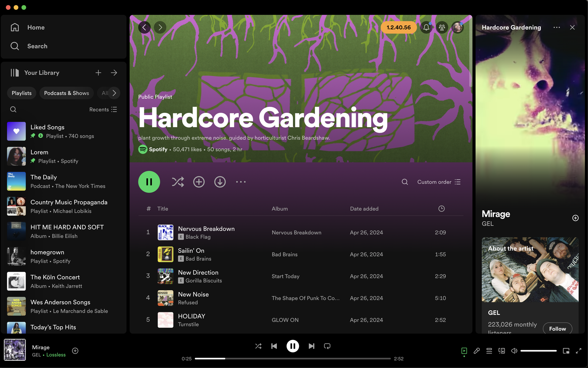
Task: Adjust the volume slider
Action: pos(538,351)
